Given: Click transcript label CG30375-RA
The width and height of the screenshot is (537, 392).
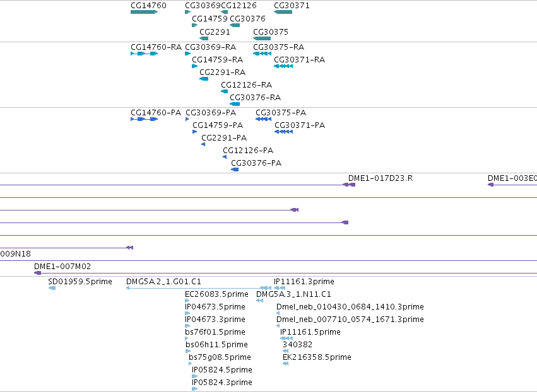Looking at the screenshot, I should pyautogui.click(x=278, y=47).
